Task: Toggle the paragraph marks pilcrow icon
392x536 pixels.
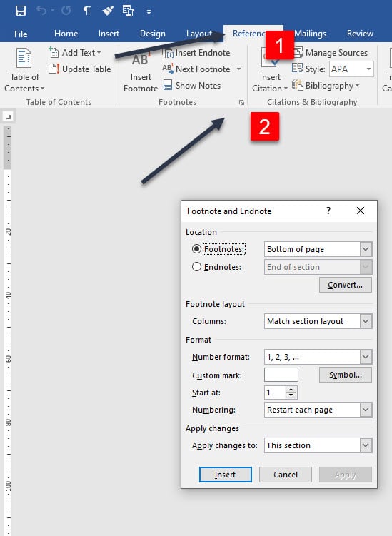Action: (x=87, y=11)
